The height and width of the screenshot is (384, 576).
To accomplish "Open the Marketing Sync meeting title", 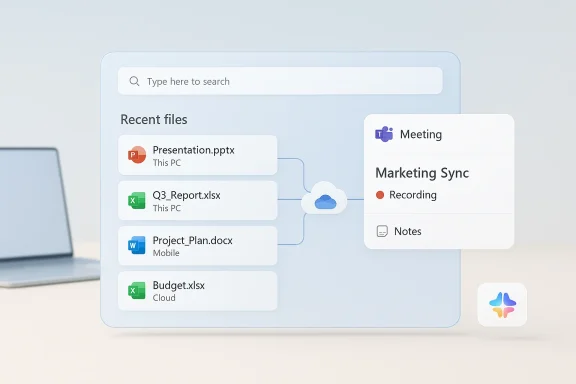I will click(422, 173).
